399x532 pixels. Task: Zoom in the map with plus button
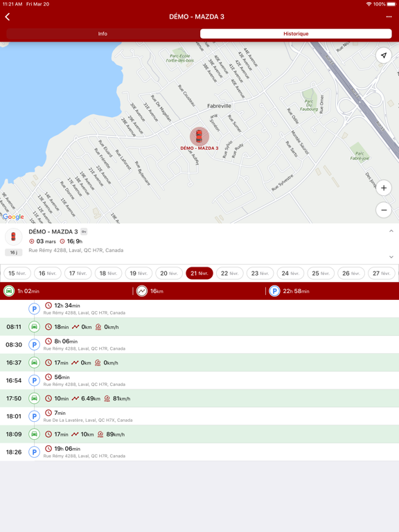[384, 188]
